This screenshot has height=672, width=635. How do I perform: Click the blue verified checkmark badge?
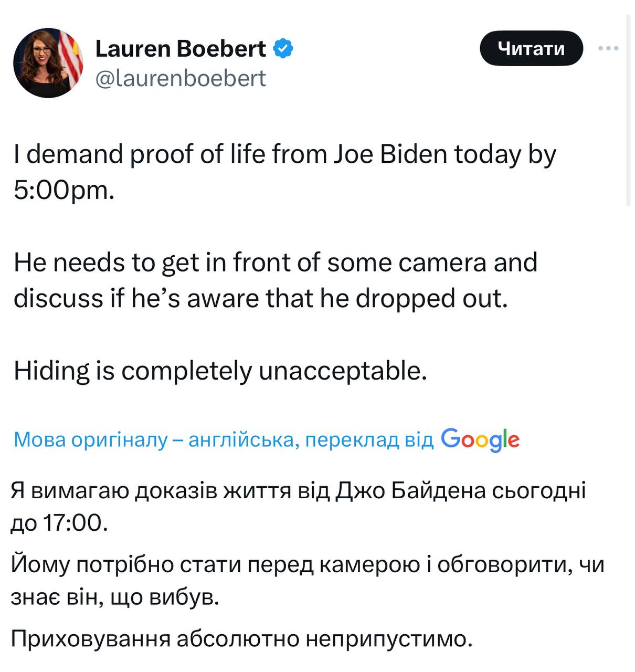pos(283,49)
